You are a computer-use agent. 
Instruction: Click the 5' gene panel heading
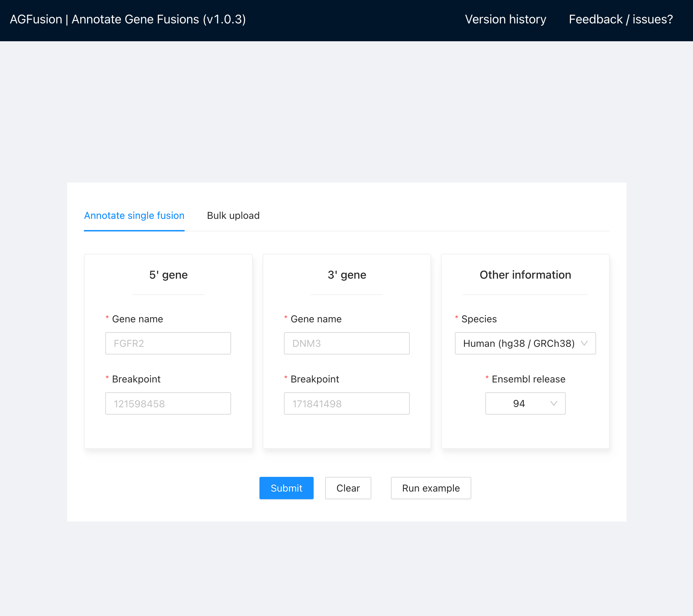point(168,275)
